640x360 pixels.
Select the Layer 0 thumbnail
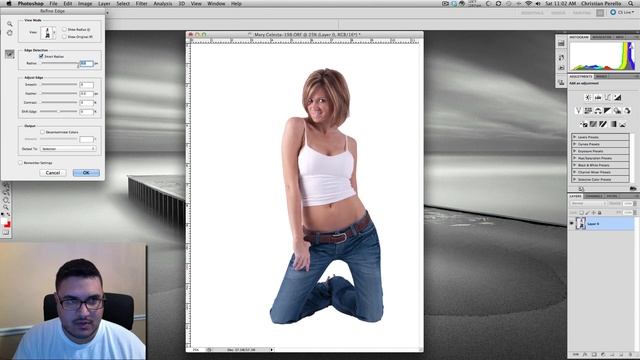[580, 224]
